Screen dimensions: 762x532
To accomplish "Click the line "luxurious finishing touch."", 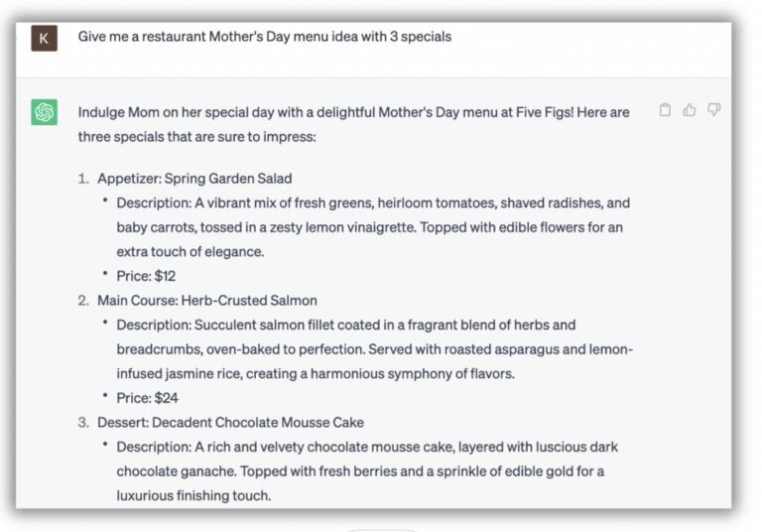I will pos(193,494).
